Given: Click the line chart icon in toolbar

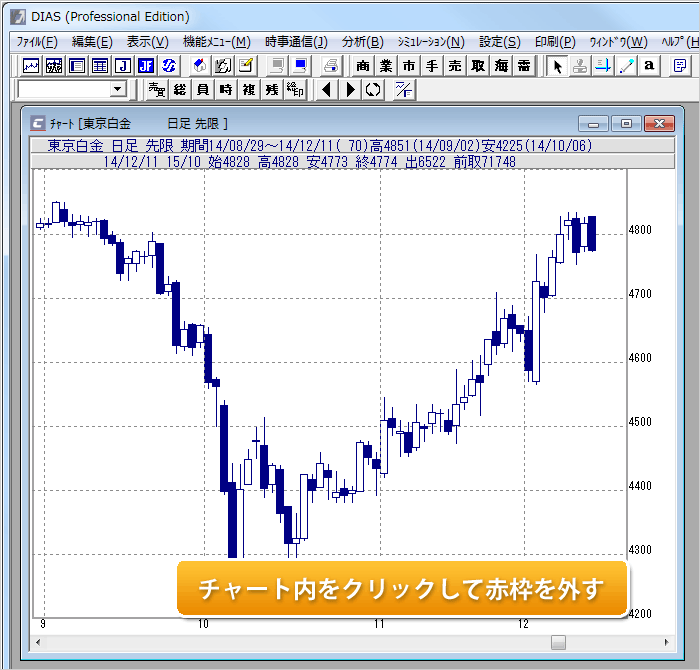Looking at the screenshot, I should [x=31, y=66].
